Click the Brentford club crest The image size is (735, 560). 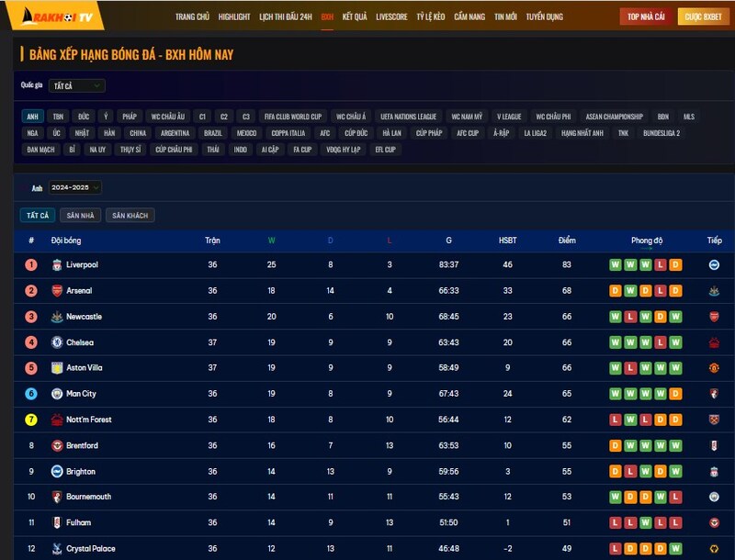(x=57, y=445)
